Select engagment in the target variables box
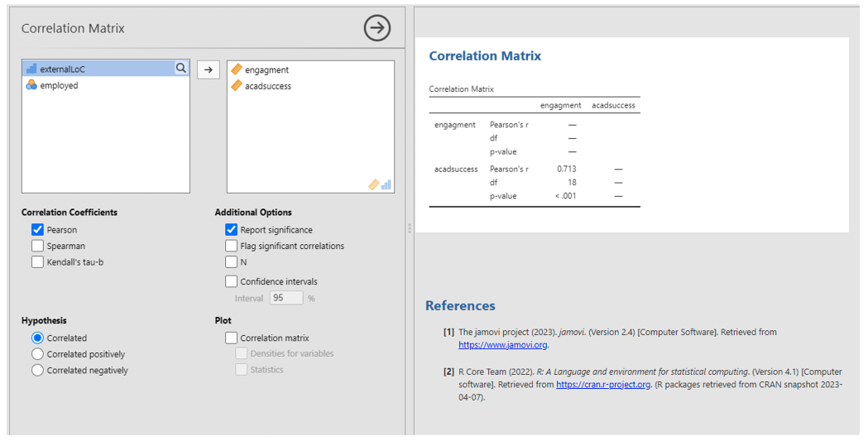 click(266, 70)
